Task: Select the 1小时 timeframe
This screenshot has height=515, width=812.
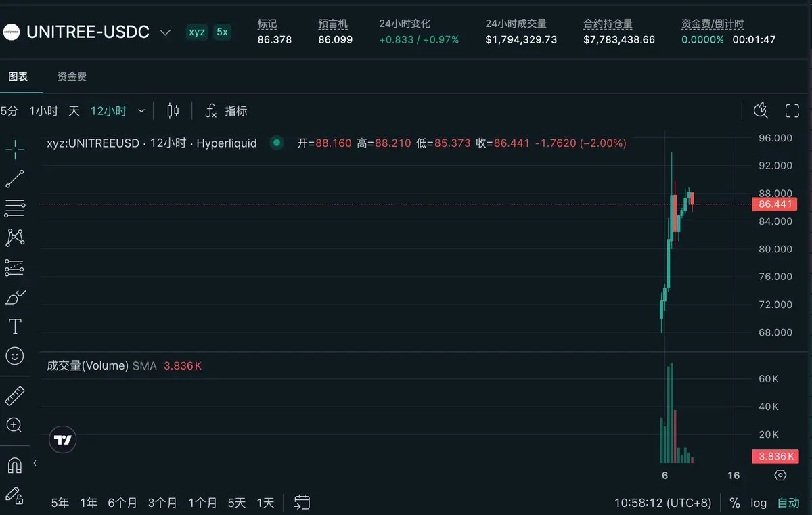Action: pos(43,111)
